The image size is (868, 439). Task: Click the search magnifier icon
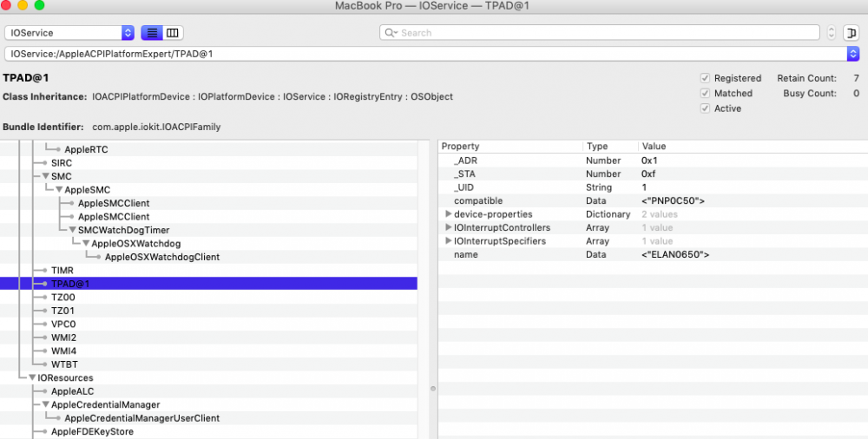click(391, 33)
